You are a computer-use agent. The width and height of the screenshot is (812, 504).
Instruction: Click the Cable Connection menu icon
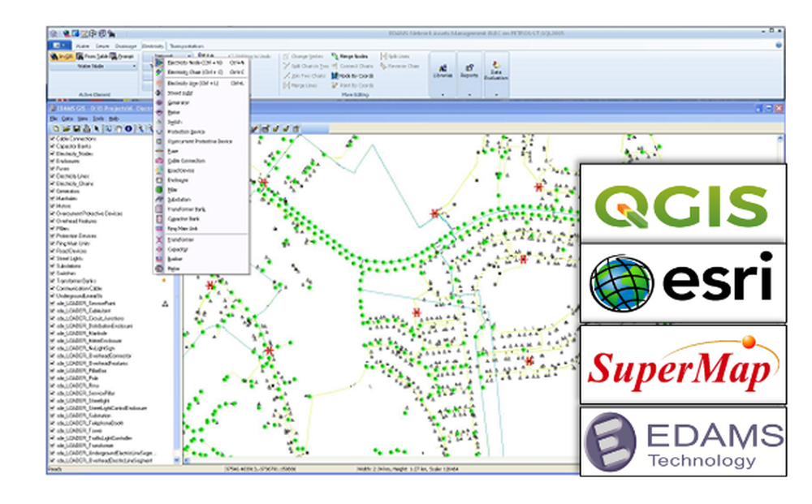[x=159, y=161]
